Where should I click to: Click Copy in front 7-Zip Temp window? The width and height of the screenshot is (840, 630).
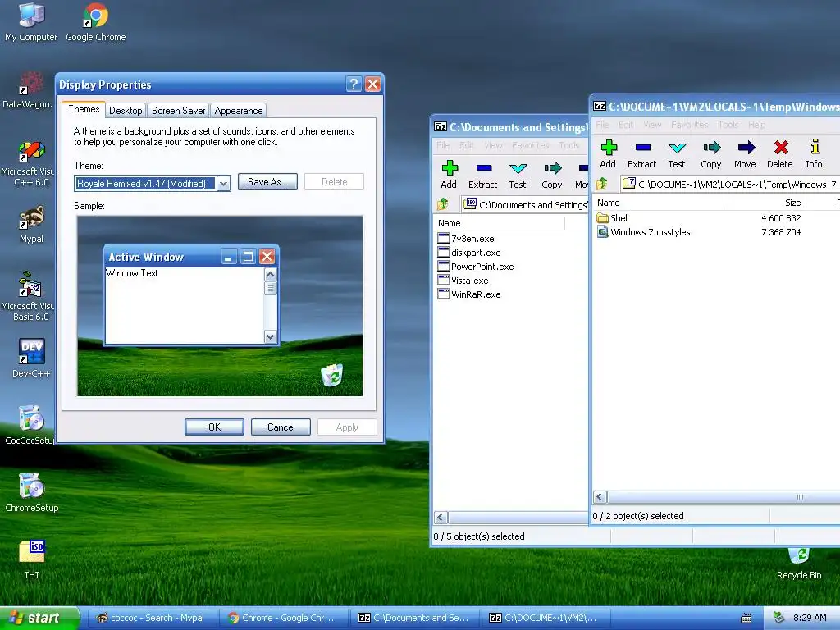click(711, 154)
